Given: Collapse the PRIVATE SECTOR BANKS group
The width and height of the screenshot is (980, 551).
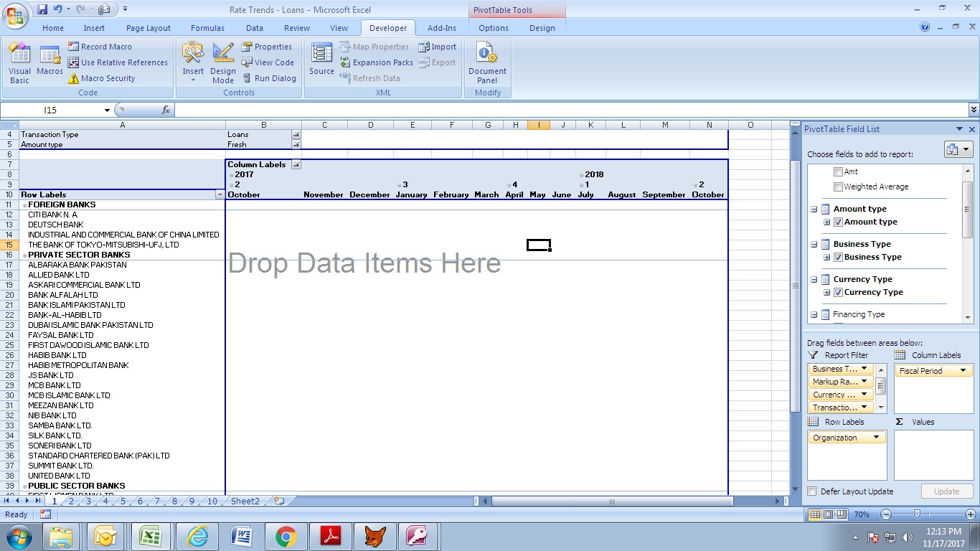Looking at the screenshot, I should 24,255.
